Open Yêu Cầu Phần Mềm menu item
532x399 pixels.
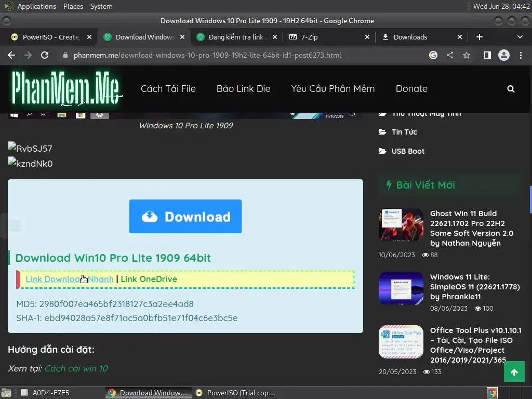click(x=333, y=88)
